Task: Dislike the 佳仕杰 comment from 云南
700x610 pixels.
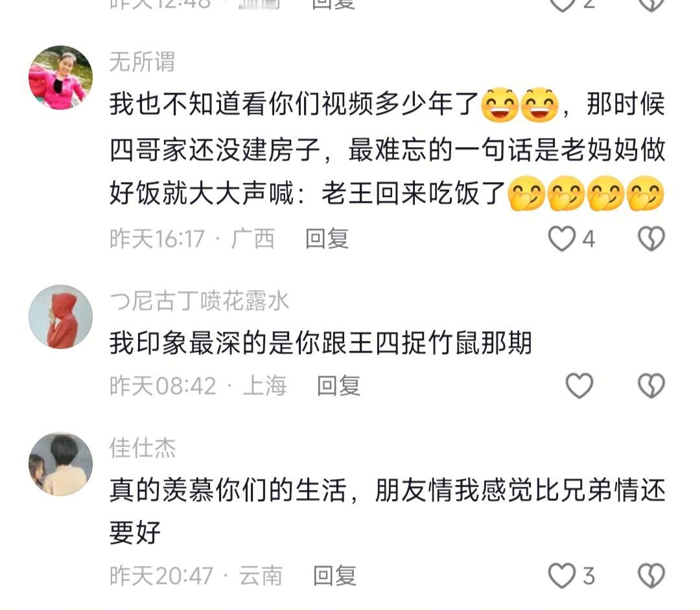Action: (x=651, y=575)
